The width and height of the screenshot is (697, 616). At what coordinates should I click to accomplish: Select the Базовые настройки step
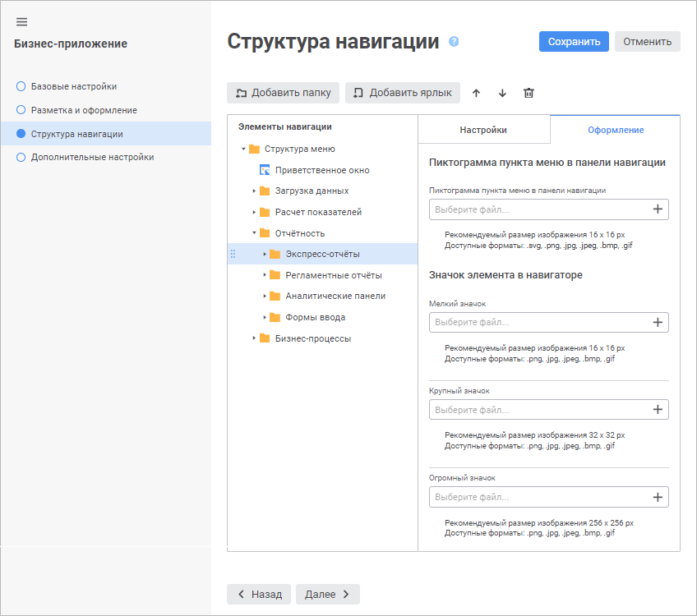[x=73, y=86]
